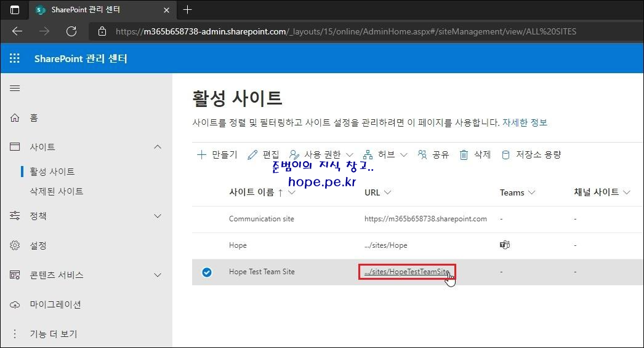Select Deleted sites (삭제된 사이트) in sidebar
Screen dimensions: 644x348
pyautogui.click(x=57, y=191)
